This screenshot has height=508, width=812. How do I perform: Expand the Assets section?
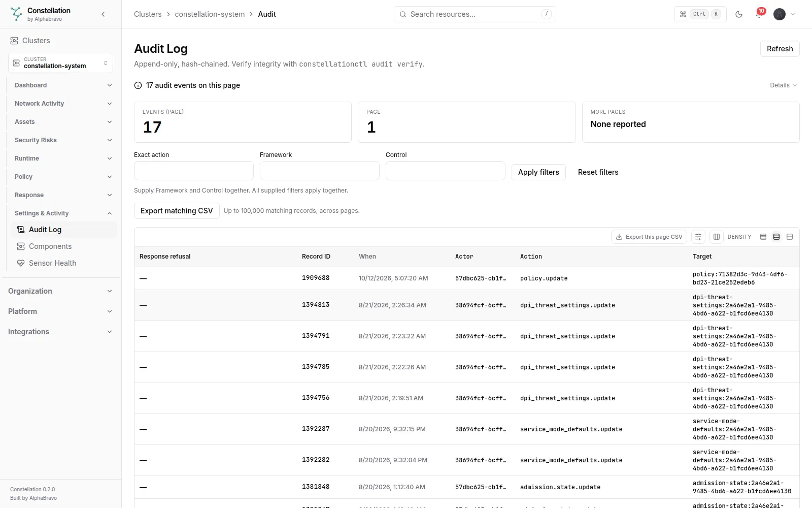coord(63,122)
